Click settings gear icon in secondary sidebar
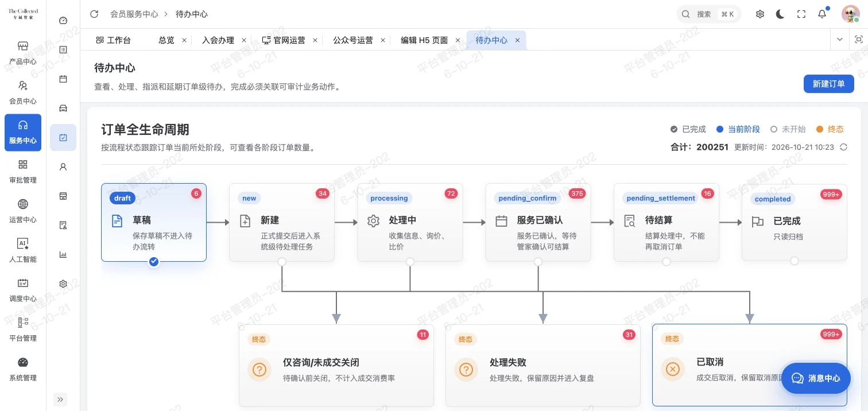The image size is (868, 411). [x=63, y=284]
